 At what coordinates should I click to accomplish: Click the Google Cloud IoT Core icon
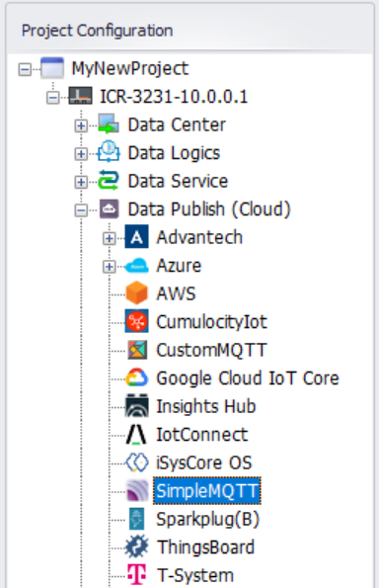(136, 378)
